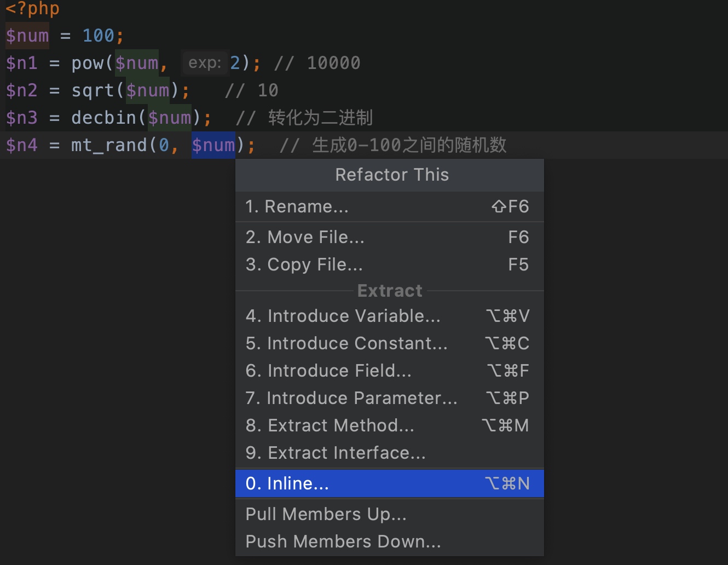
Task: Click the value 100 in the assignment
Action: [x=98, y=36]
